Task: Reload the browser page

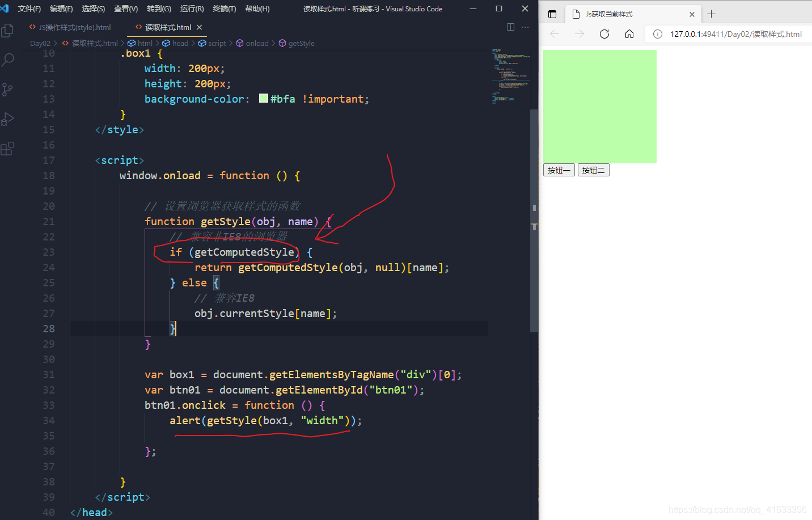Action: coord(604,34)
